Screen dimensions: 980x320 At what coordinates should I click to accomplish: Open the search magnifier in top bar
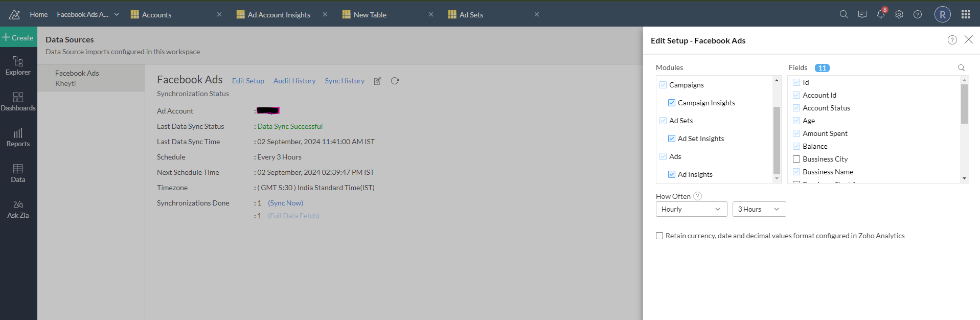coord(844,14)
